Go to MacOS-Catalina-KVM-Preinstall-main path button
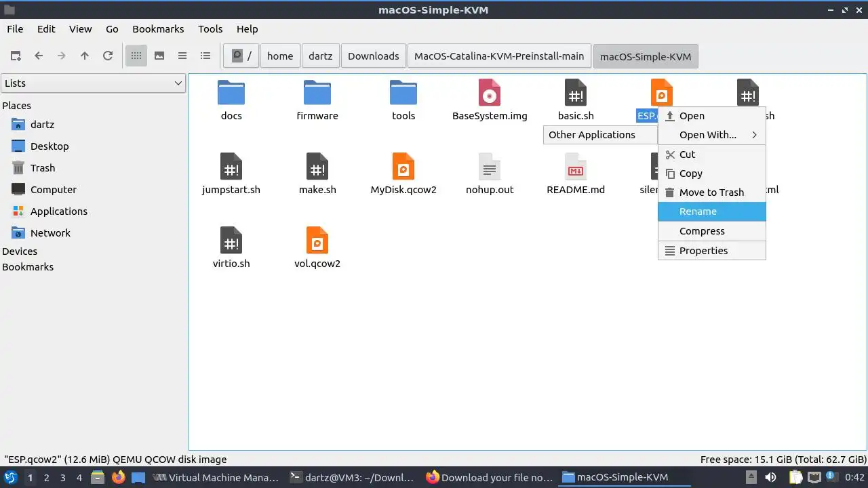868x488 pixels. tap(499, 56)
